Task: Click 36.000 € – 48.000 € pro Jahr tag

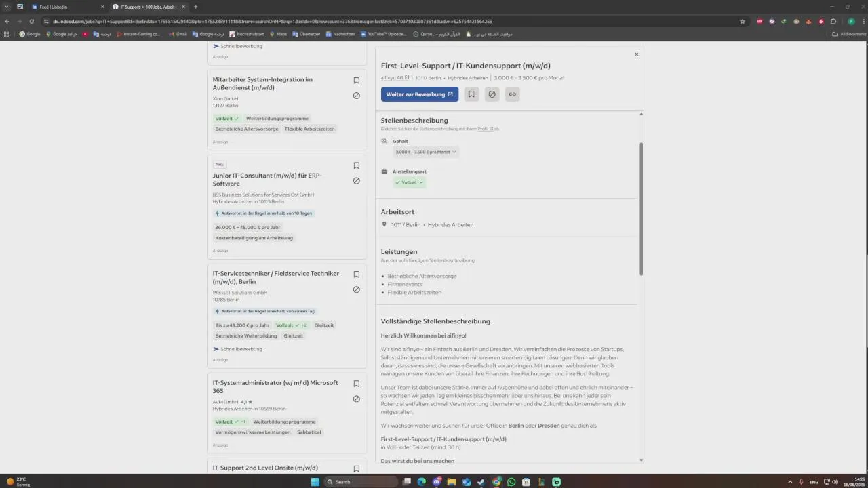Action: tap(248, 227)
